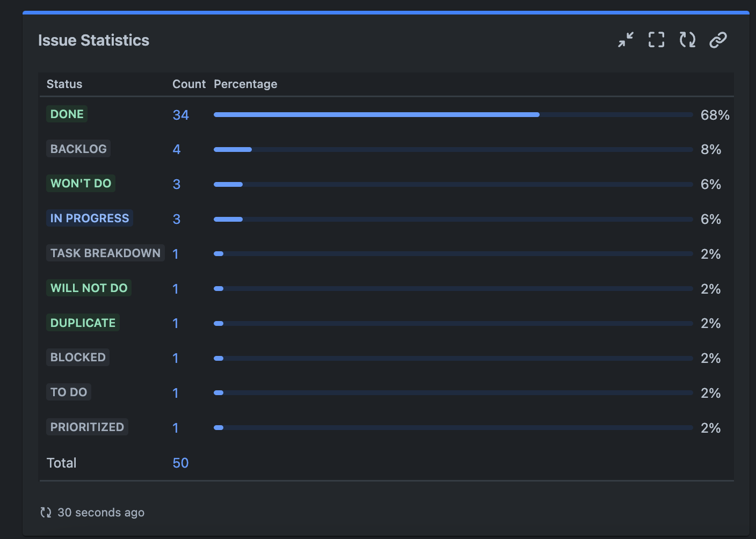The height and width of the screenshot is (539, 756).
Task: Click the WON'T DO status label
Action: pos(81,183)
